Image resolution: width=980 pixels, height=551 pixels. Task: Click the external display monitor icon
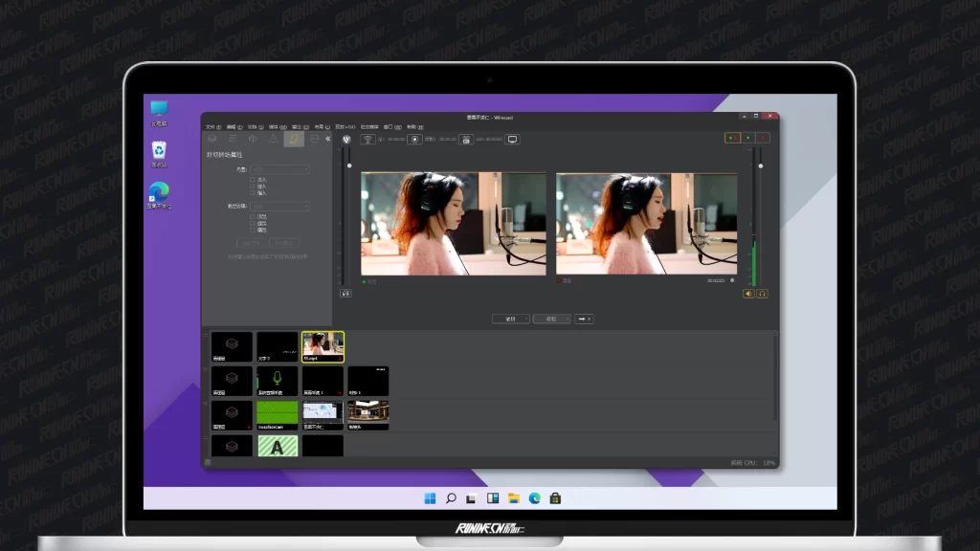[512, 139]
